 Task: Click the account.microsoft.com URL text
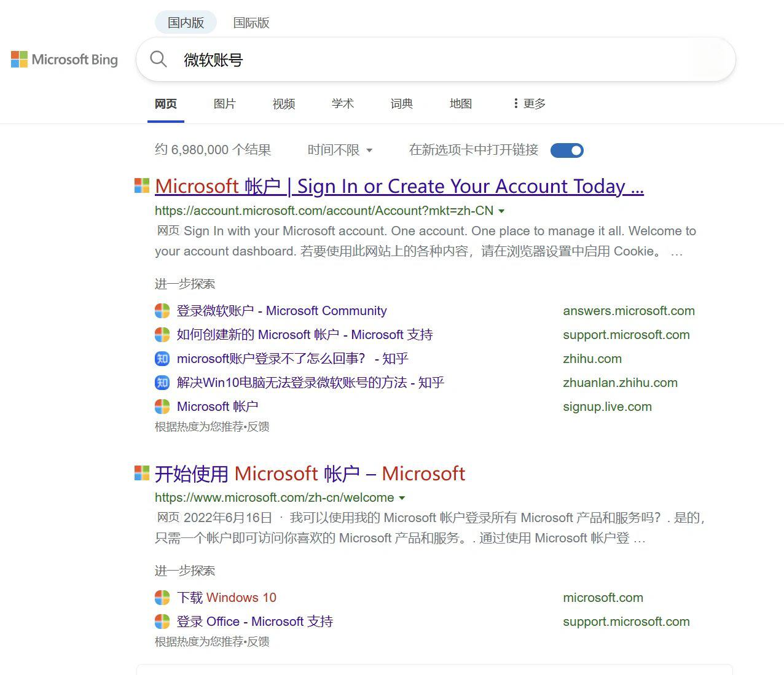tap(324, 211)
